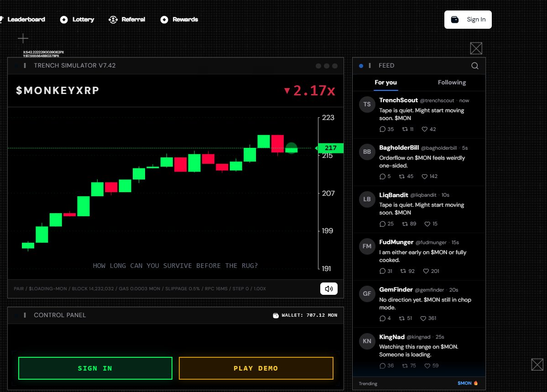Toggle the sound speaker button
This screenshot has width=547, height=392.
[x=329, y=289]
